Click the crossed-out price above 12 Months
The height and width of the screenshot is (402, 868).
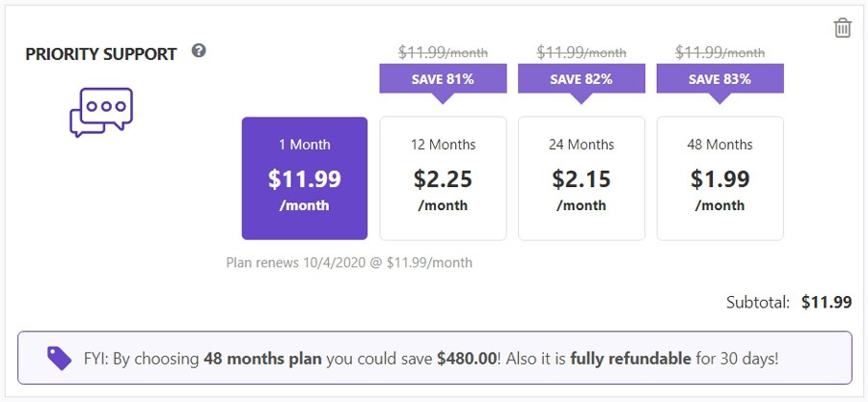443,52
